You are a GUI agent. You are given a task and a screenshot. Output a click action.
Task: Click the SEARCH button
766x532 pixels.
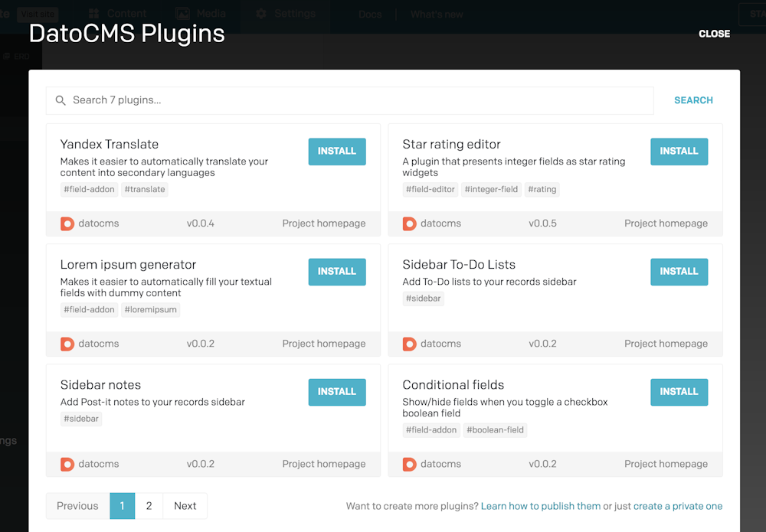(693, 100)
